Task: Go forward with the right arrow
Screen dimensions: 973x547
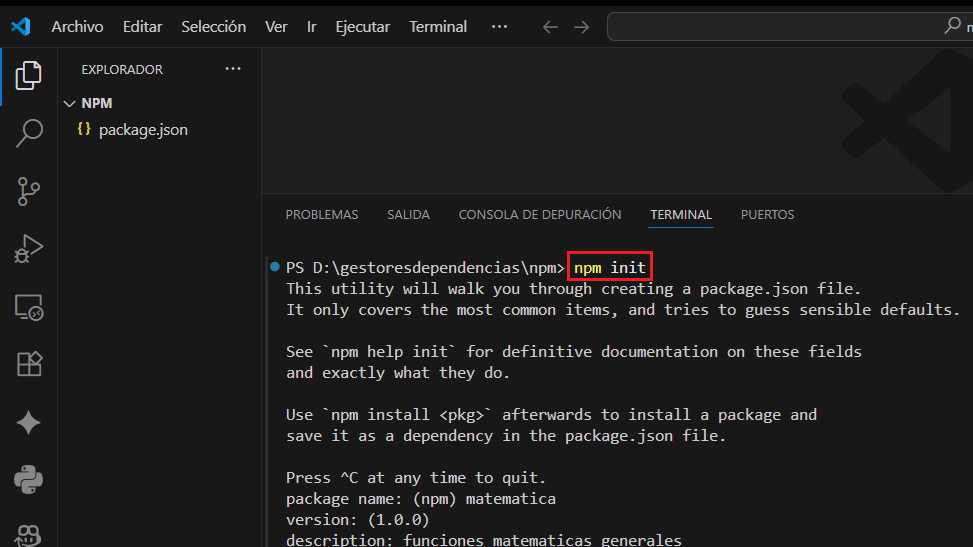Action: click(581, 27)
